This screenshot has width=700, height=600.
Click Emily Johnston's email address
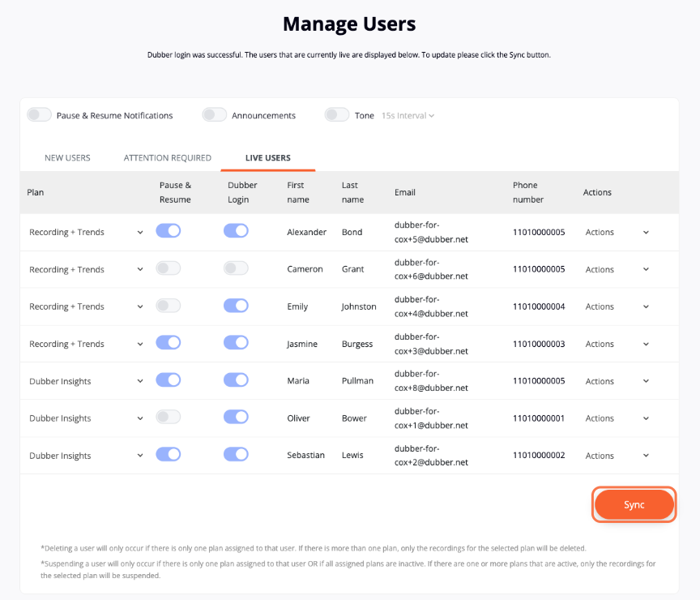coord(431,306)
